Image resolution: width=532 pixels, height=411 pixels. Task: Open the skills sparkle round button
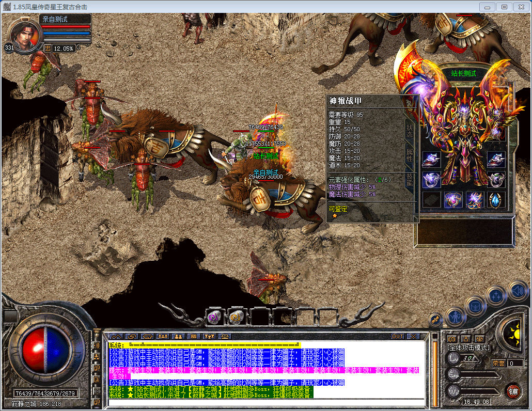[x=496, y=296]
